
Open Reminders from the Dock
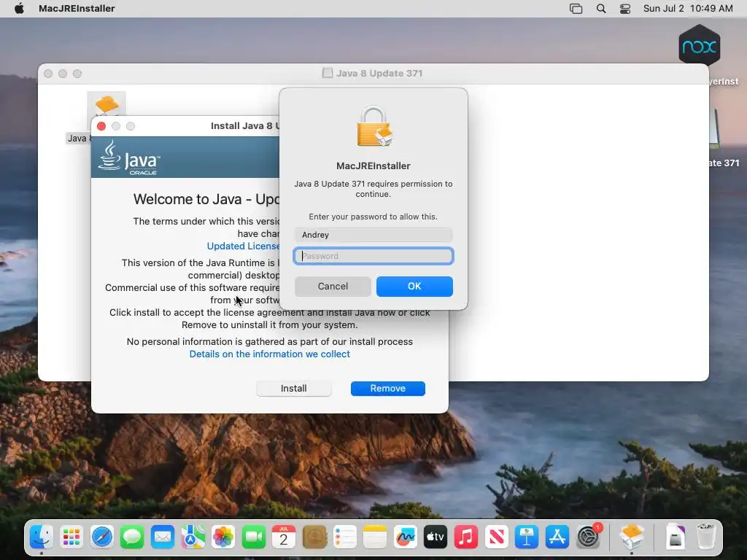(344, 537)
